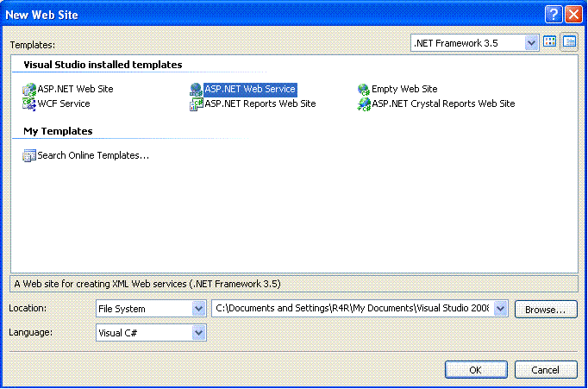Click the ASP.NET Web Site template icon

click(29, 90)
